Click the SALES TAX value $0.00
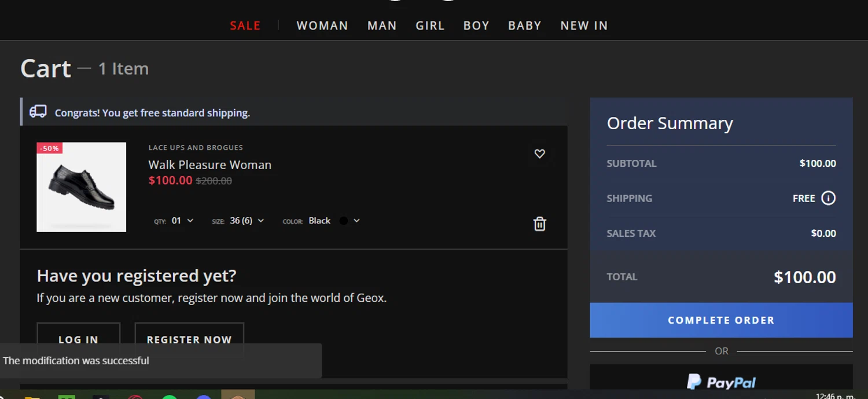This screenshot has width=868, height=399. click(823, 233)
